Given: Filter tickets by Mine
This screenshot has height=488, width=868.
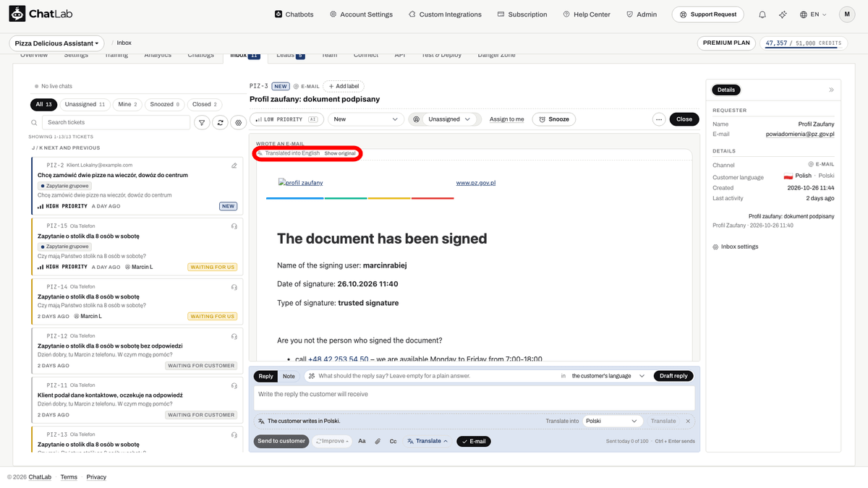Looking at the screenshot, I should tap(127, 104).
